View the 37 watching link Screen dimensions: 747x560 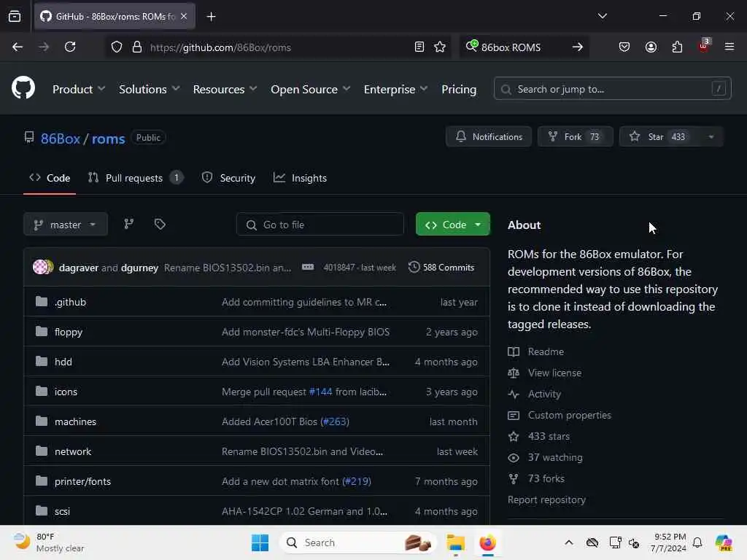point(555,457)
